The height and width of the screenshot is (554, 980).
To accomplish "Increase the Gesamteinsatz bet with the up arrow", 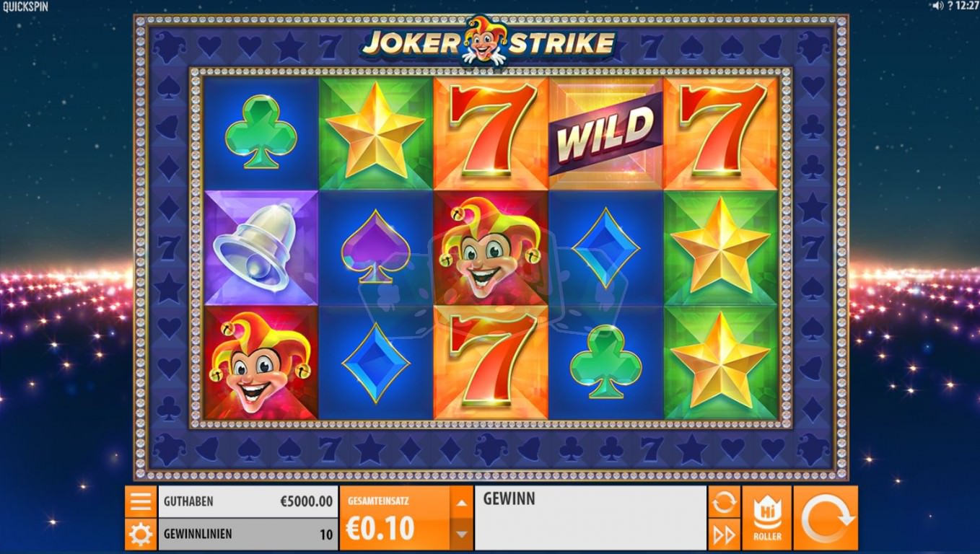I will [462, 501].
